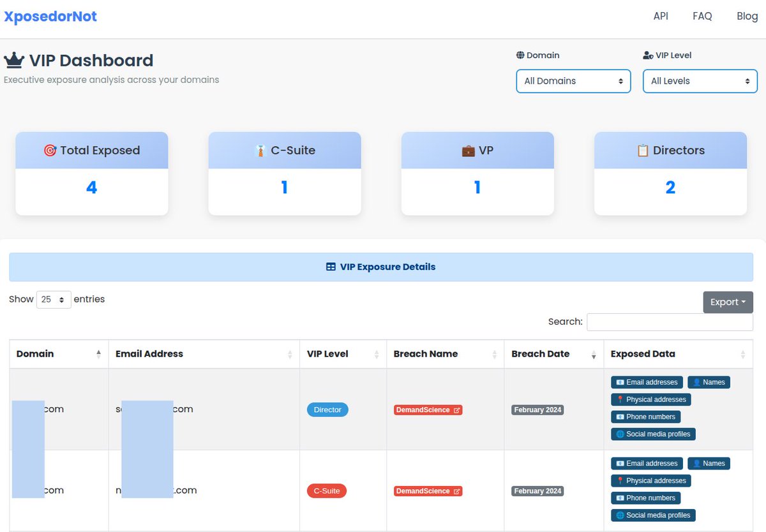Click the Director VIP level badge
Image resolution: width=766 pixels, height=532 pixels.
(x=327, y=410)
